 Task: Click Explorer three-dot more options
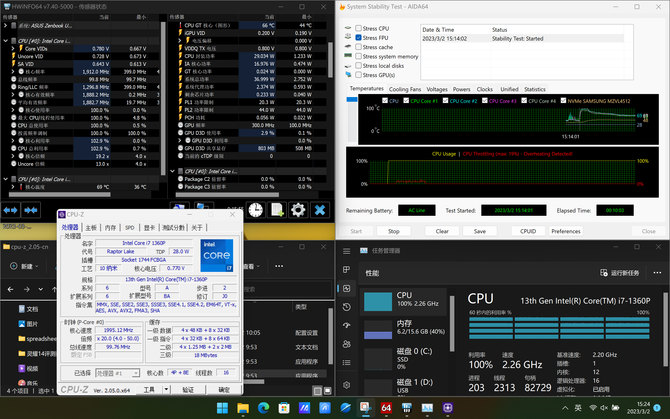click(279, 266)
